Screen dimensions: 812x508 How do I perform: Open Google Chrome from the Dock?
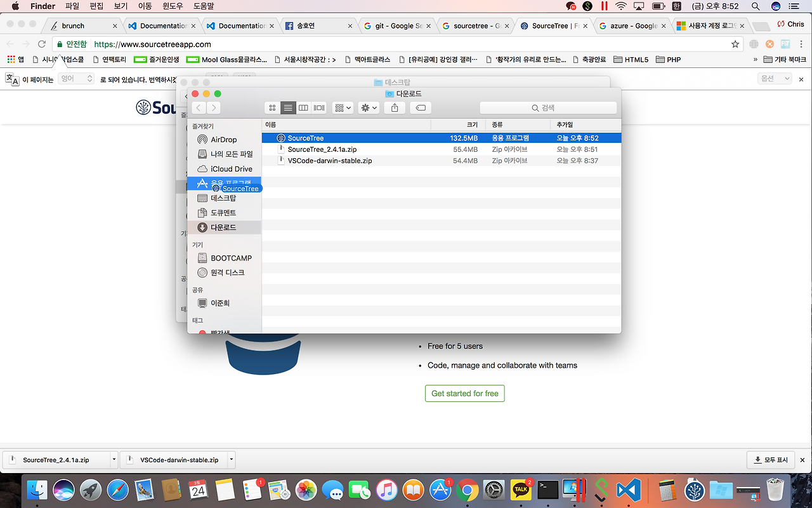[468, 490]
